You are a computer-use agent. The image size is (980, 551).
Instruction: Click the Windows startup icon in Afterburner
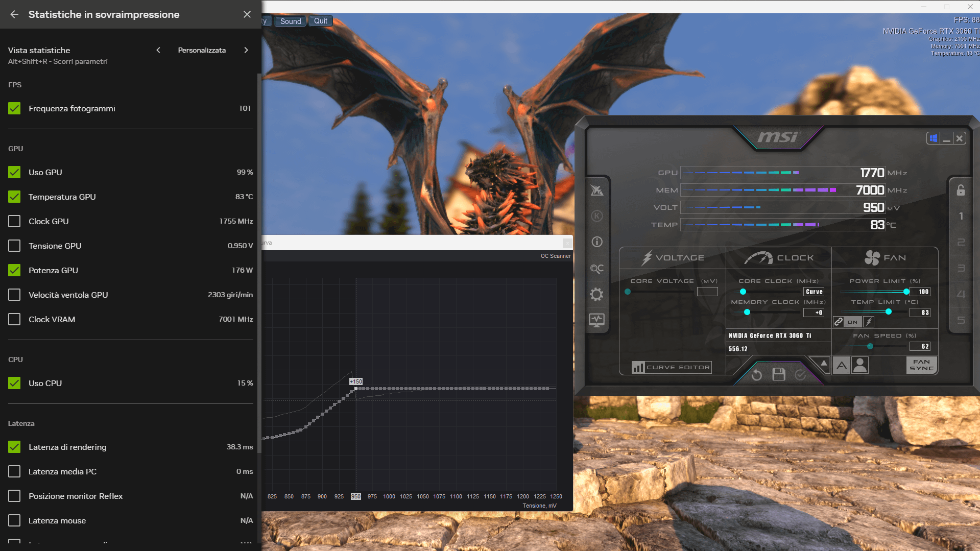coord(934,138)
